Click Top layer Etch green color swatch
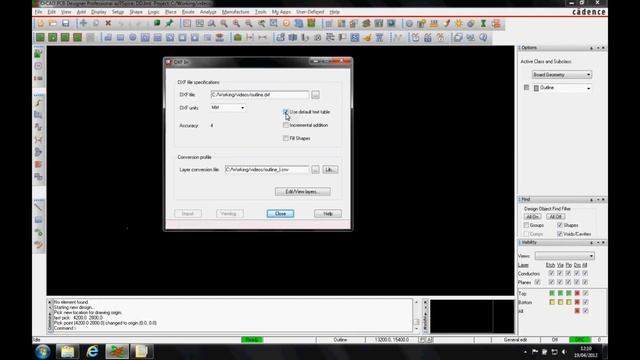This screenshot has height=360, width=640. (552, 293)
